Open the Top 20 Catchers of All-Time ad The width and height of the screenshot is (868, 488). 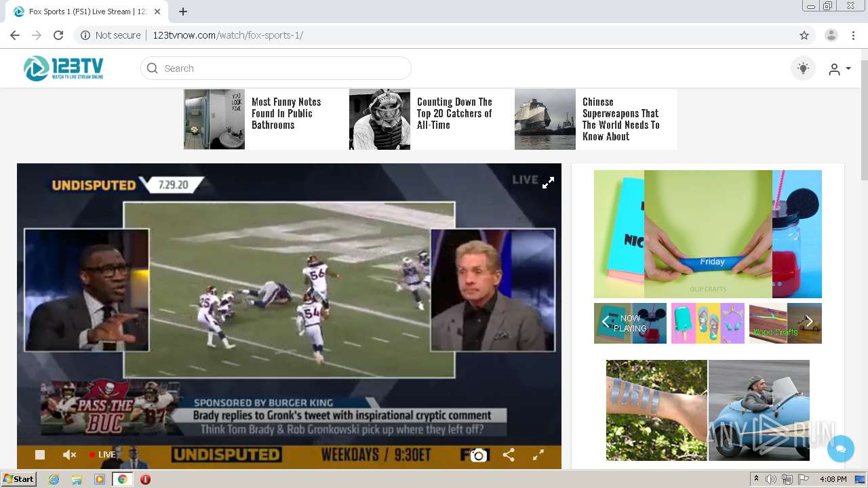[x=454, y=113]
